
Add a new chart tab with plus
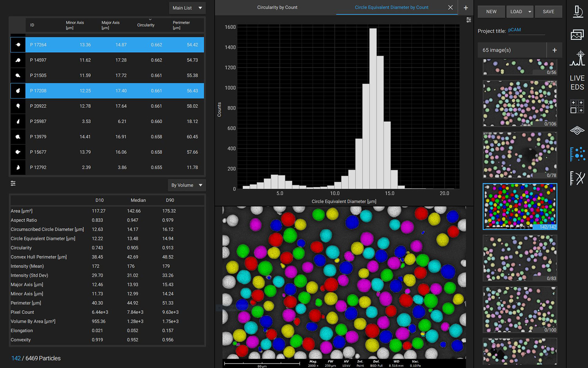click(466, 8)
